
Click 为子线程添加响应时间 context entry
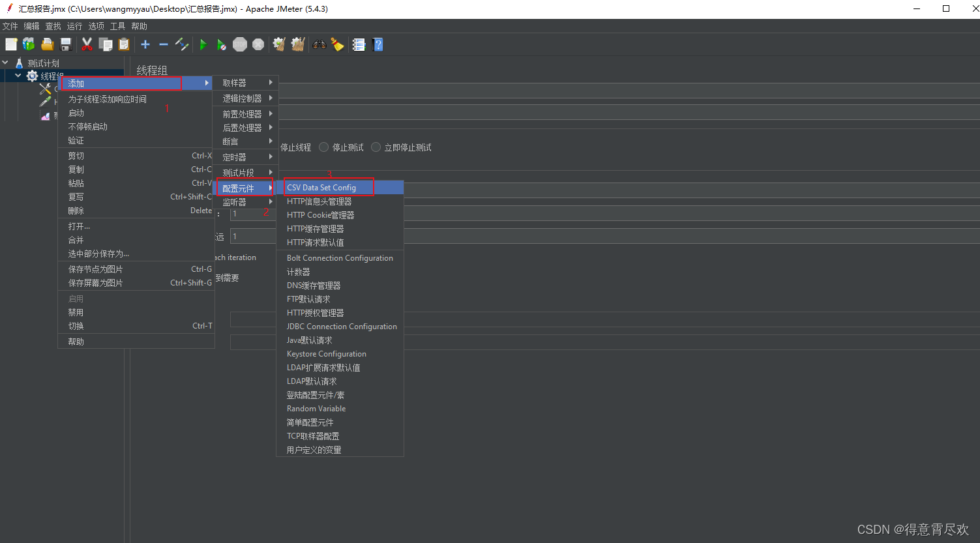pyautogui.click(x=136, y=99)
